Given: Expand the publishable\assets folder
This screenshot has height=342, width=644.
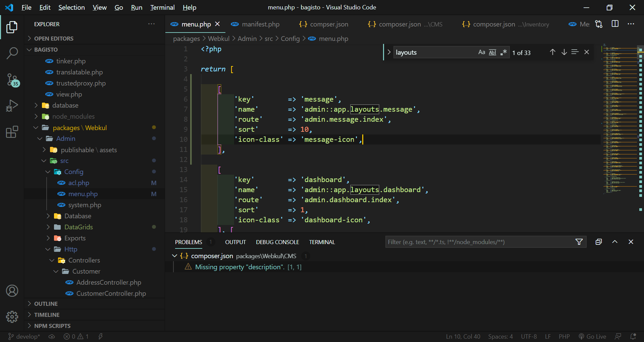Looking at the screenshot, I should [x=89, y=150].
